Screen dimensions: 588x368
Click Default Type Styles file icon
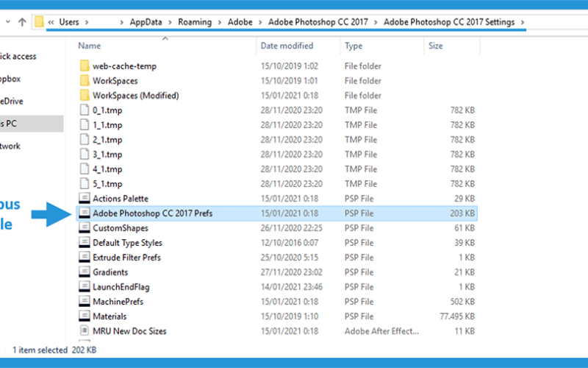tap(85, 243)
